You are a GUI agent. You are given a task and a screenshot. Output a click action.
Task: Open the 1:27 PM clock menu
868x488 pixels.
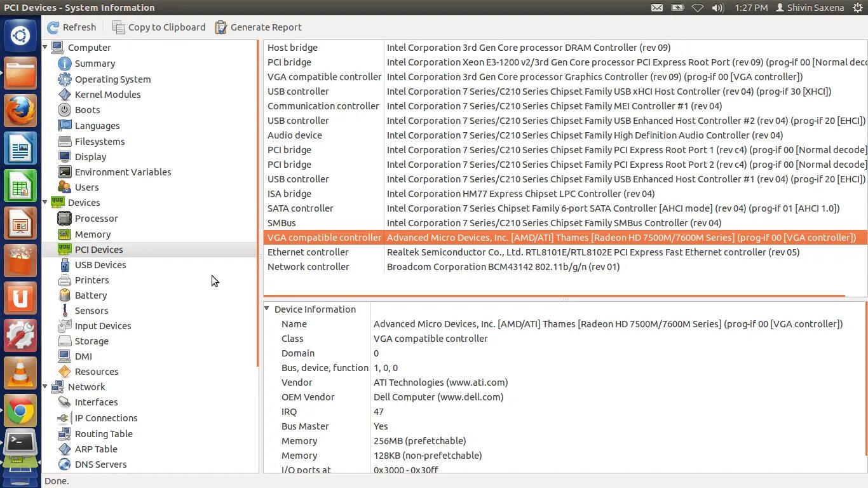(x=751, y=8)
